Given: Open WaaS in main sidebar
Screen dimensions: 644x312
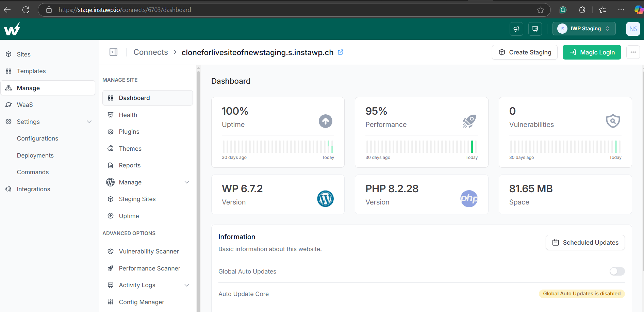Looking at the screenshot, I should click(x=48, y=105).
